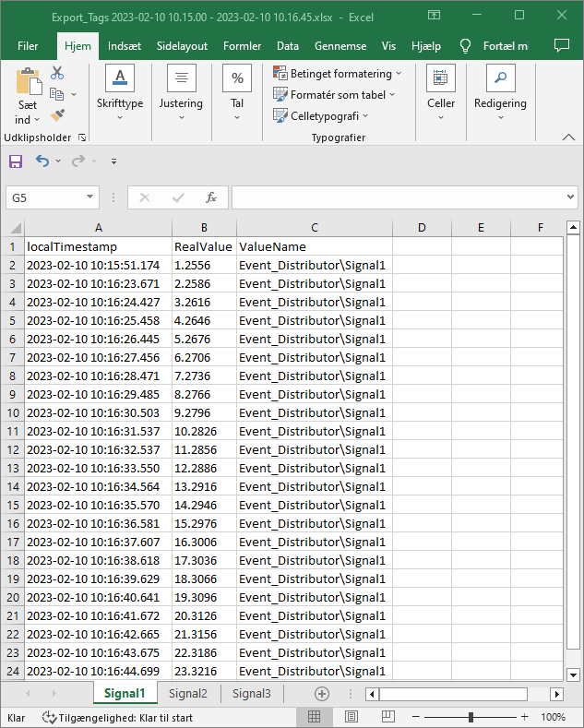Screen dimensions: 584x728
Task: Click the Cut scissors icon
Action: tap(57, 73)
